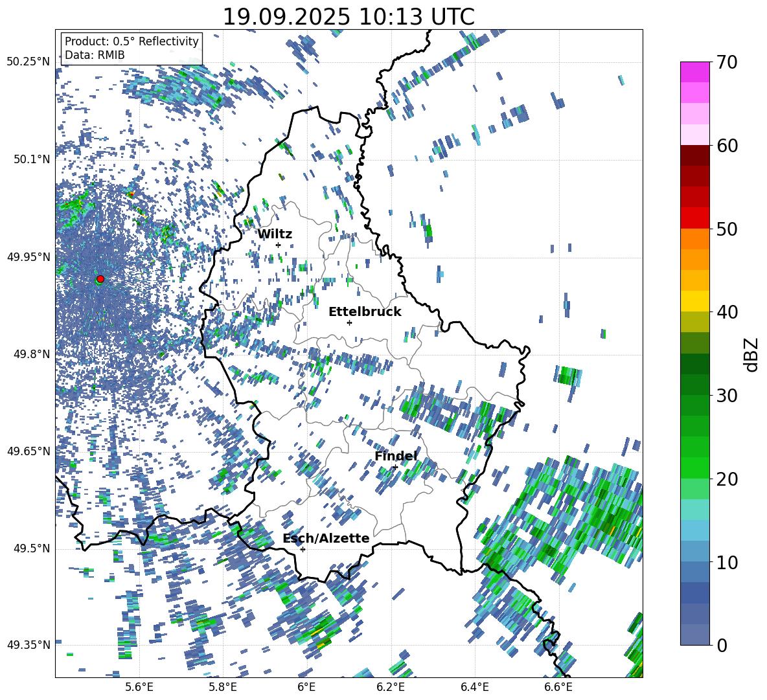Select the Ettelbruck city label
Image resolution: width=767 pixels, height=700 pixels.
[x=365, y=312]
